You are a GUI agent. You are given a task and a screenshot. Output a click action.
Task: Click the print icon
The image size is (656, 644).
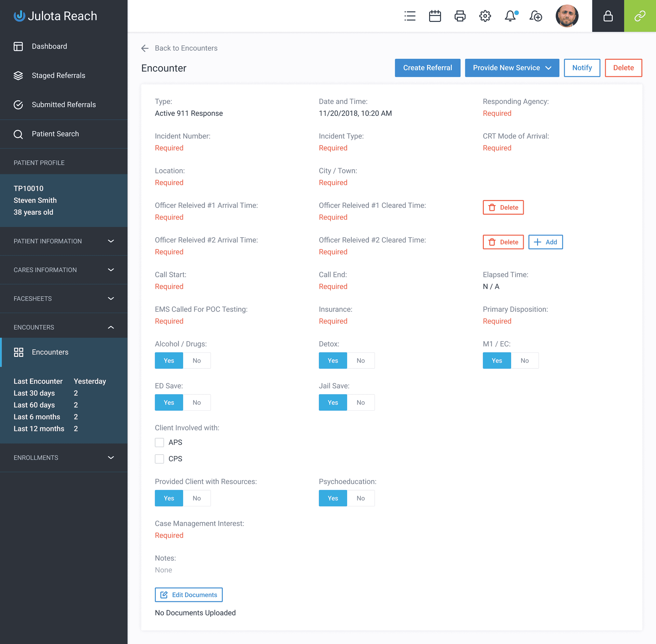[460, 16]
